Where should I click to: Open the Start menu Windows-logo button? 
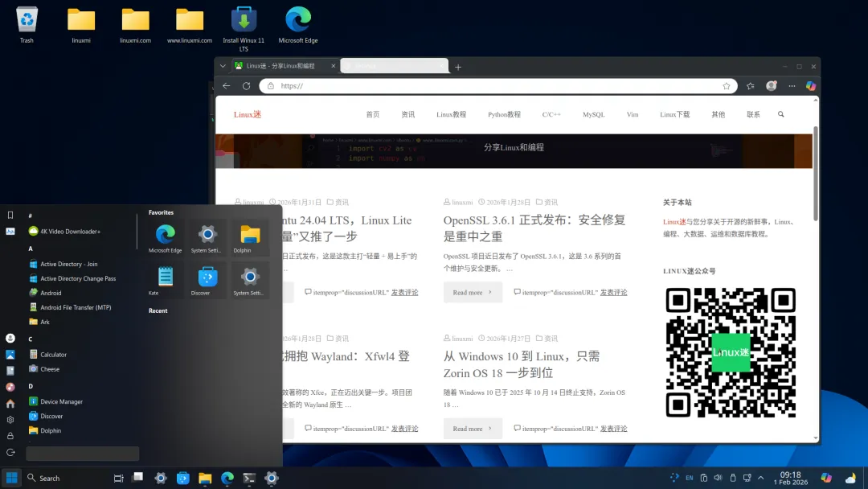tap(11, 478)
